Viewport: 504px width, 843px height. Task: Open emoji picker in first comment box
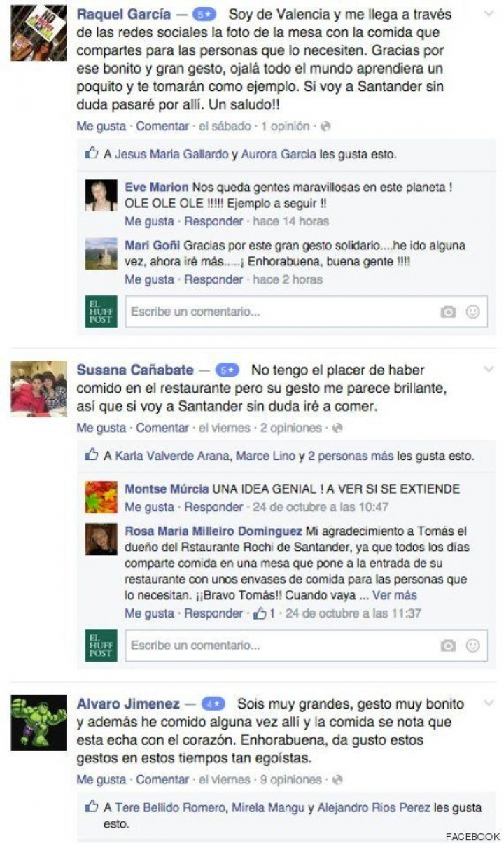click(x=472, y=312)
